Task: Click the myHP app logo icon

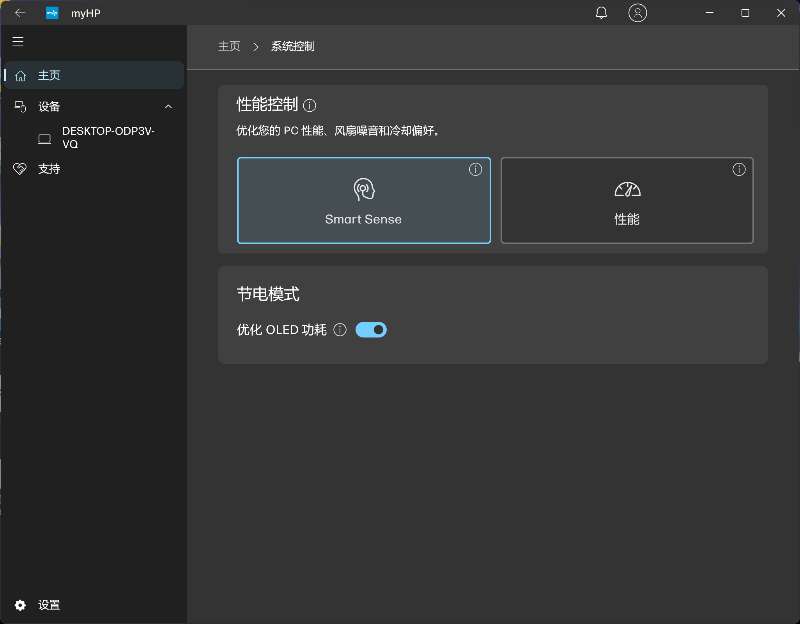Action: click(52, 13)
